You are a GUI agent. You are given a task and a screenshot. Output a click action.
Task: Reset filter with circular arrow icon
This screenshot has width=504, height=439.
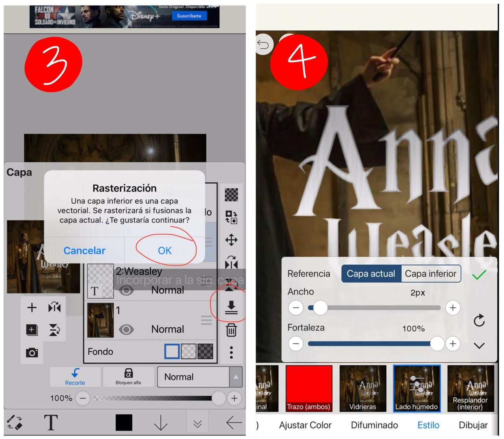click(479, 321)
